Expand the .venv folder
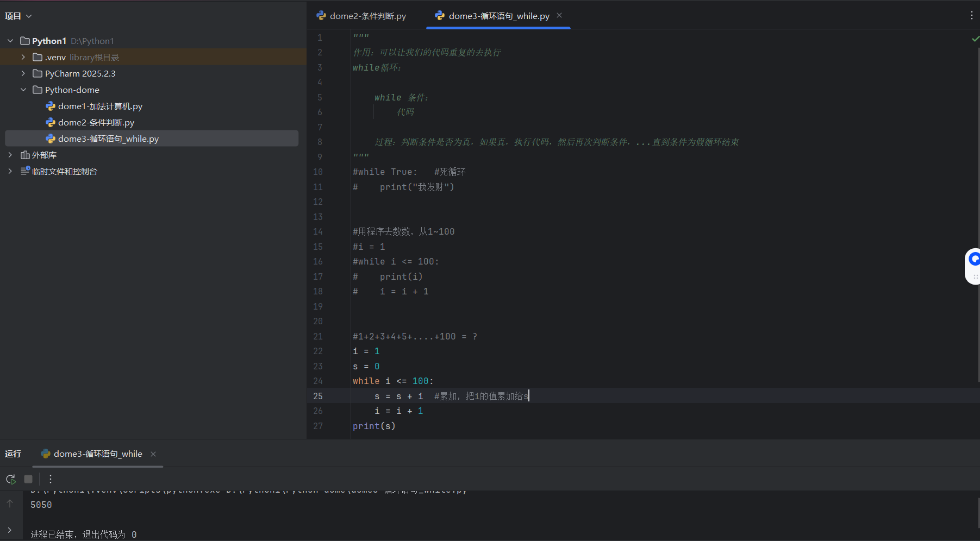The height and width of the screenshot is (541, 980). click(x=23, y=57)
